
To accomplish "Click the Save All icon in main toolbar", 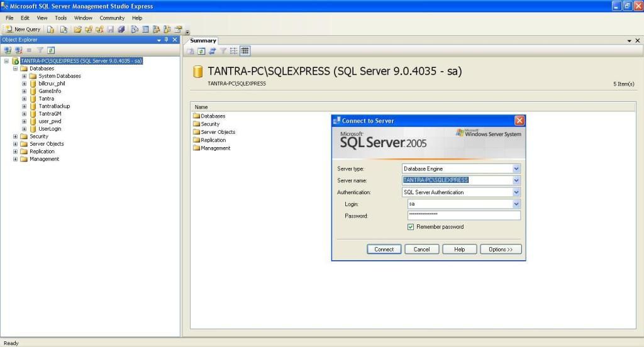I will tap(121, 29).
